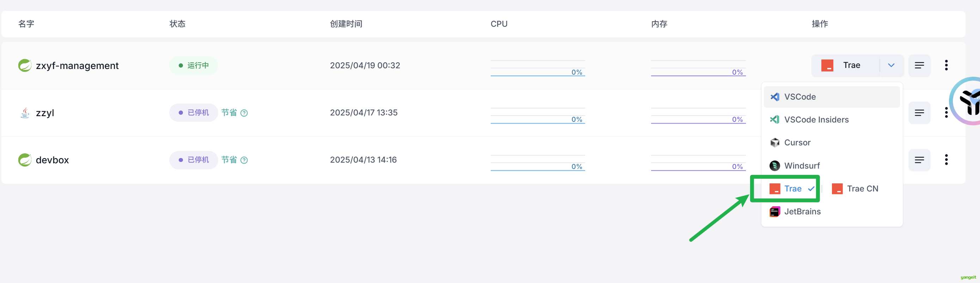
Task: Click the Cursor cube icon
Action: click(x=774, y=143)
